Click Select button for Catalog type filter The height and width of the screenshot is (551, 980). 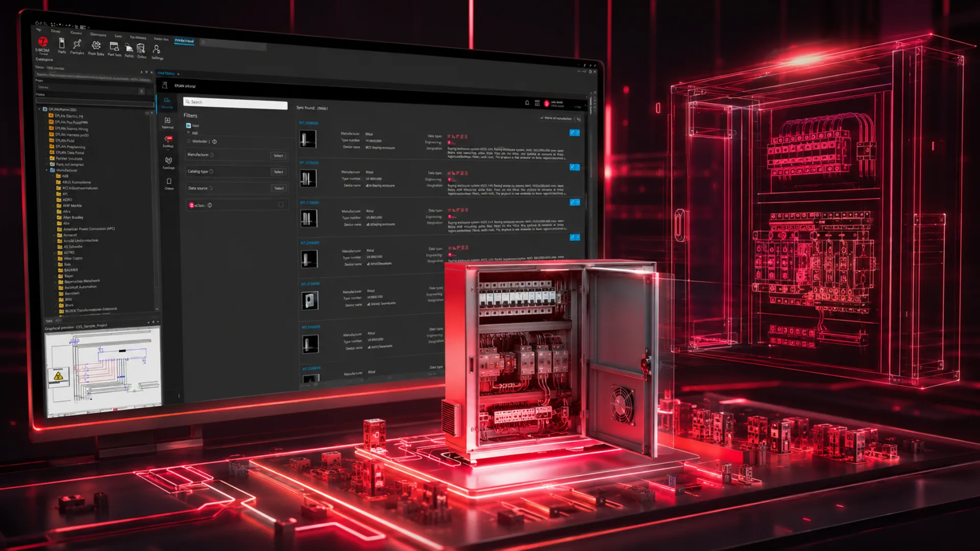279,172
